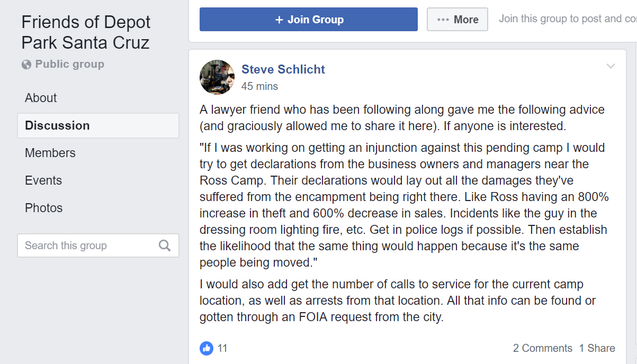View the 2 Comments link
Viewport: 637px width, 364px height.
pyautogui.click(x=542, y=348)
